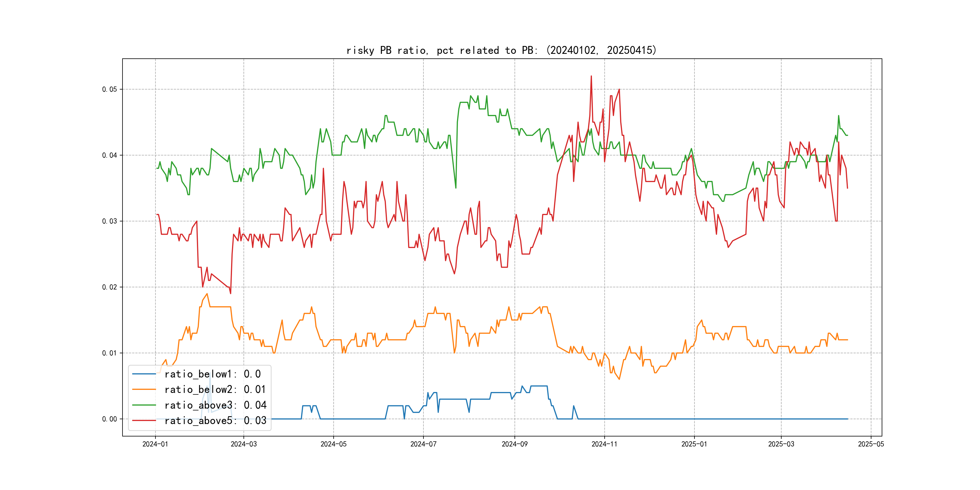Select the 'ratio_below1: 0.0' legend label

click(212, 374)
